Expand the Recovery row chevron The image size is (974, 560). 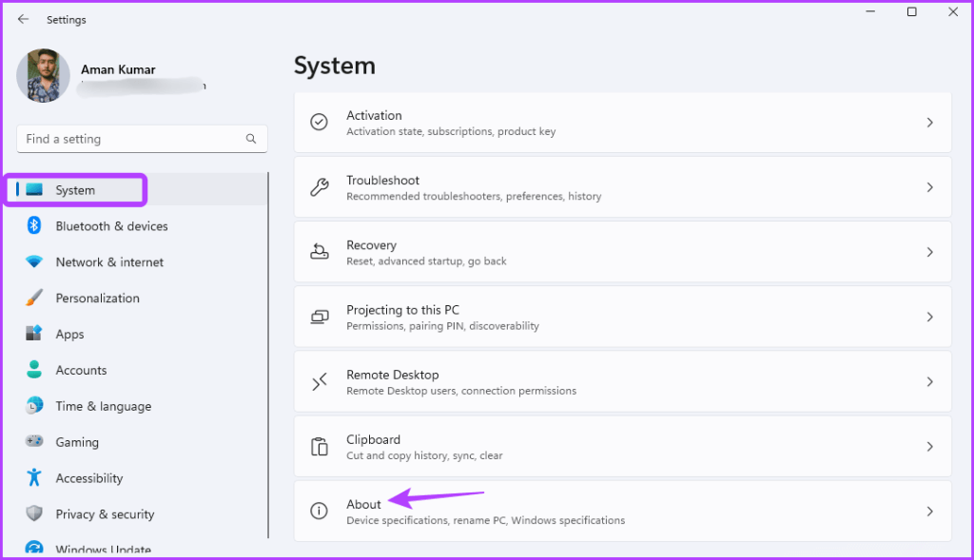(x=929, y=252)
